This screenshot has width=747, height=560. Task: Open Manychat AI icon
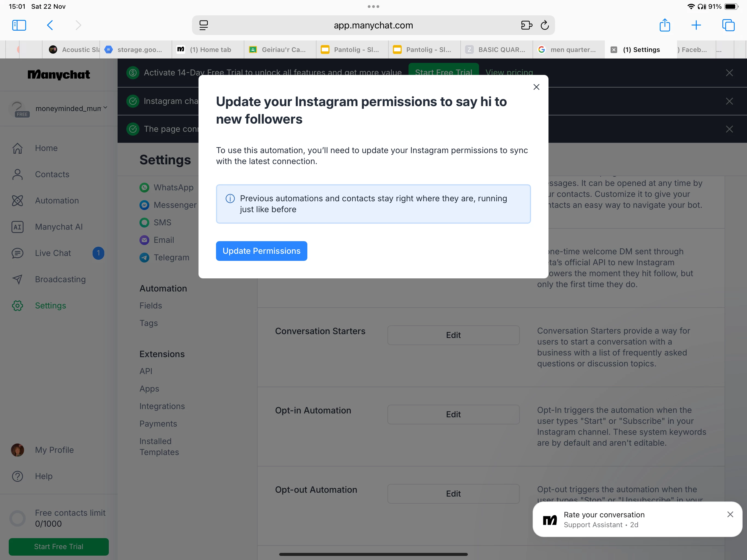click(x=17, y=227)
